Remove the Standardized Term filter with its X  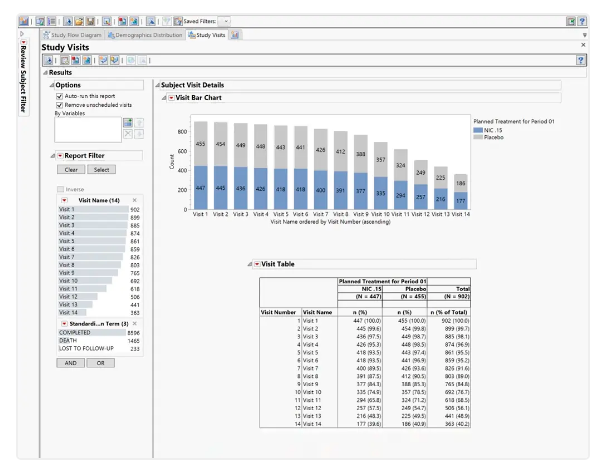135,324
